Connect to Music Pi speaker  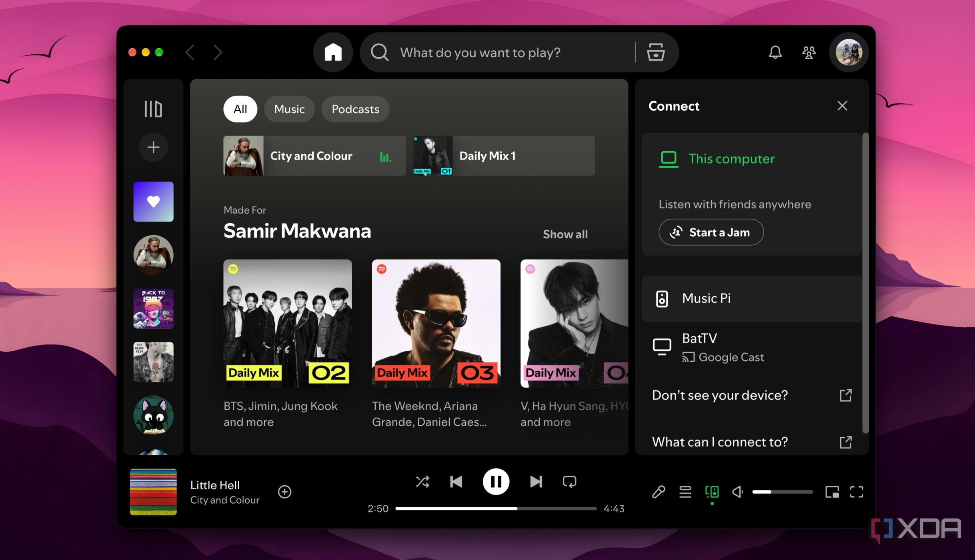752,298
